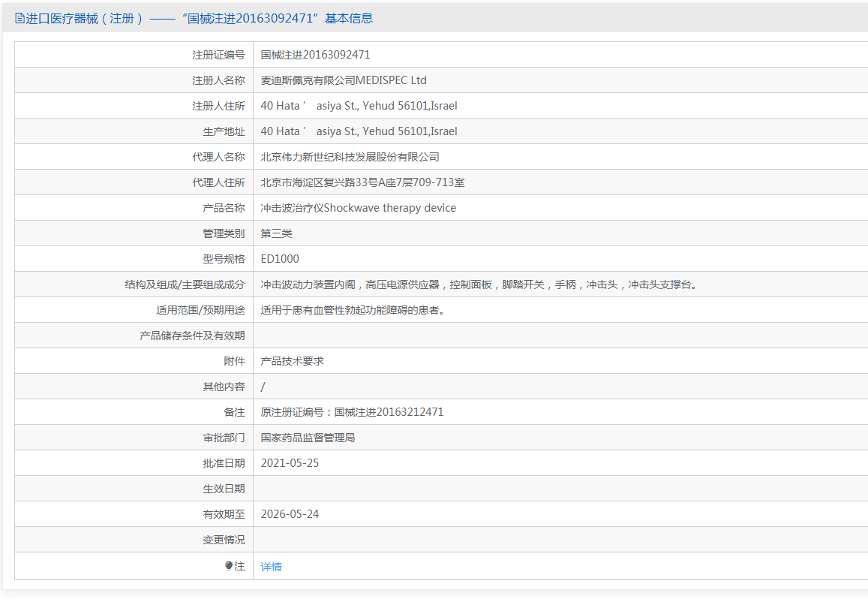
Task: Click the 附件 label
Action: [234, 361]
